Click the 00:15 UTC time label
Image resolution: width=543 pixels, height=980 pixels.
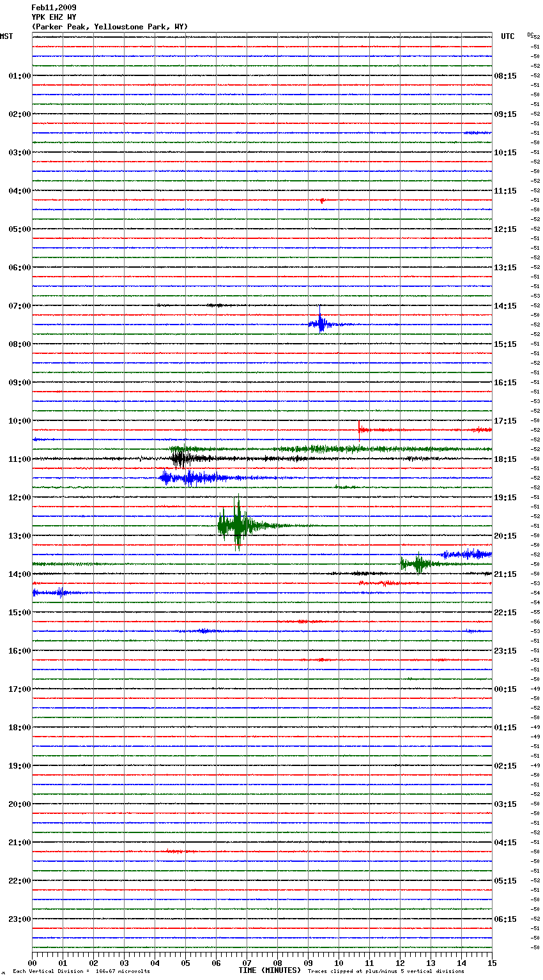pos(505,689)
